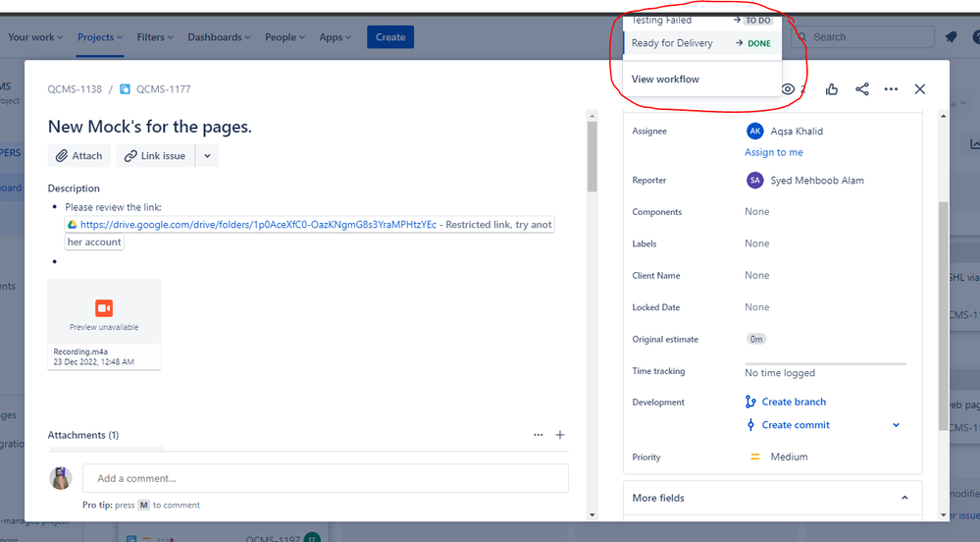Open the Dashboards menu
The height and width of the screenshot is (542, 980).
[x=220, y=37]
